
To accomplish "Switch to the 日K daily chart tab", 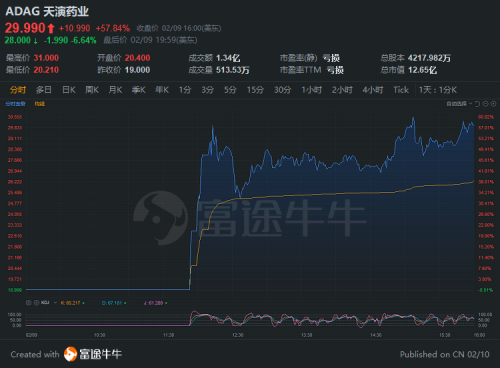I will pyautogui.click(x=69, y=90).
